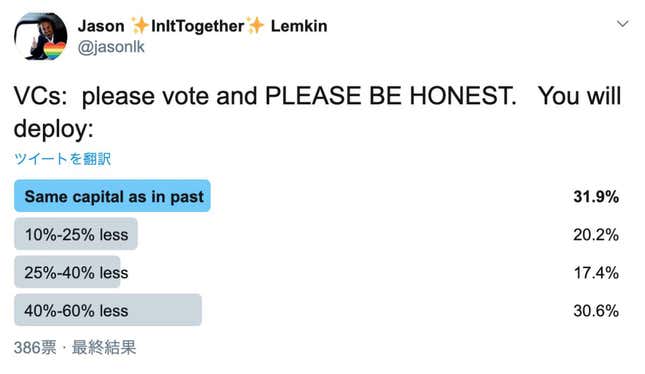
Task: Open the @jasonlk handle link
Action: (111, 47)
